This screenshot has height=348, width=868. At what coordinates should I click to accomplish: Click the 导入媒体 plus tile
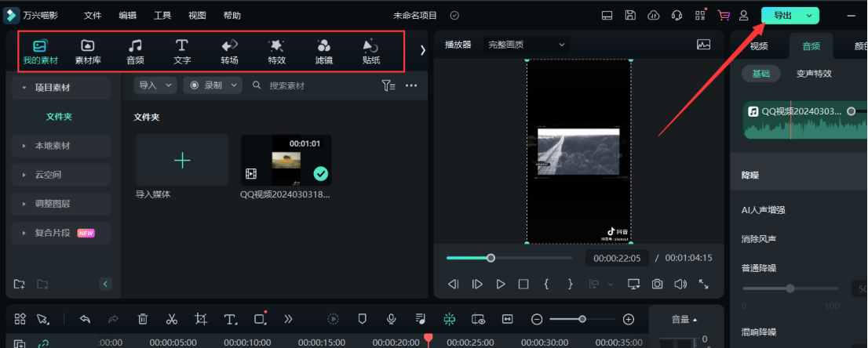[182, 160]
